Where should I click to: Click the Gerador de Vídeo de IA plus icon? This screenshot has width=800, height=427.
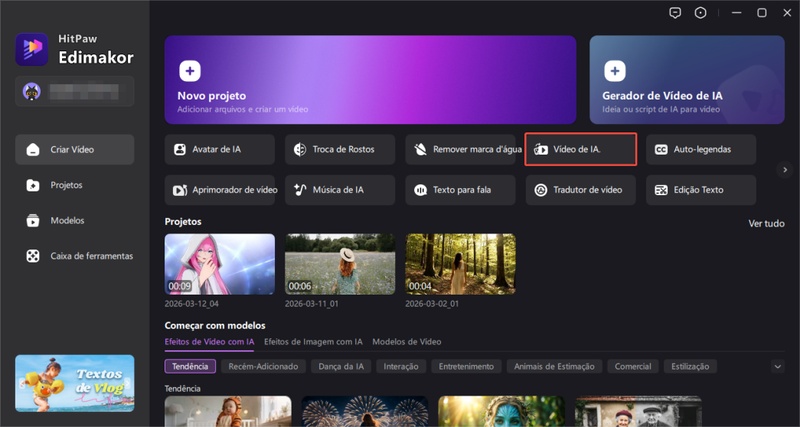615,71
